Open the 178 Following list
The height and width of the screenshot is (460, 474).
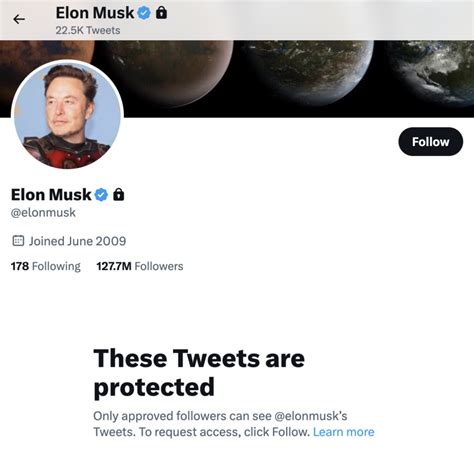[x=46, y=266]
